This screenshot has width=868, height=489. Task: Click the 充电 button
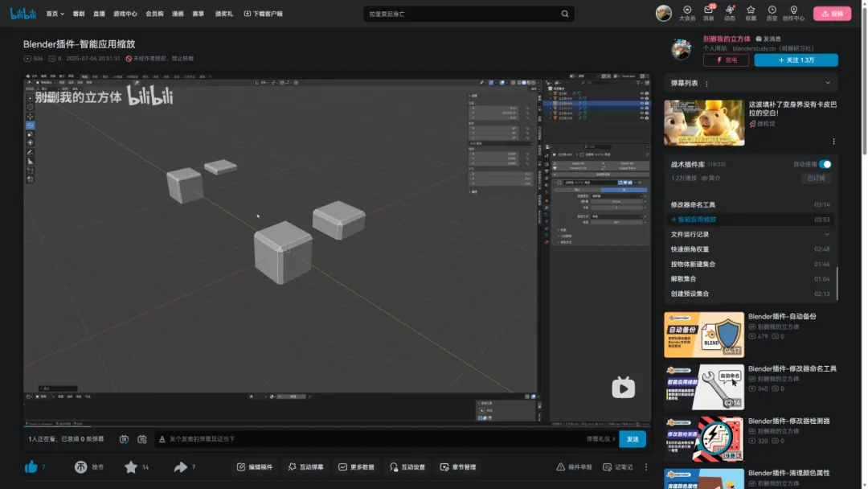[x=726, y=60]
